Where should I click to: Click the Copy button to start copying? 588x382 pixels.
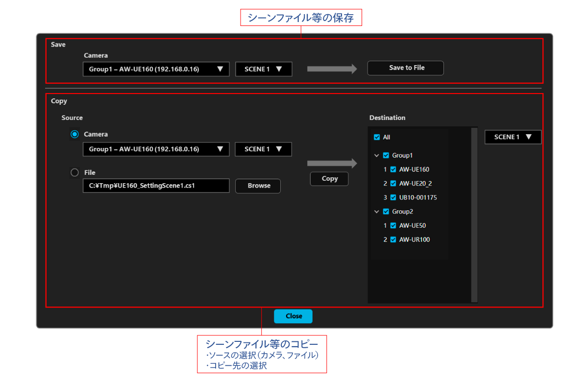[x=329, y=179]
